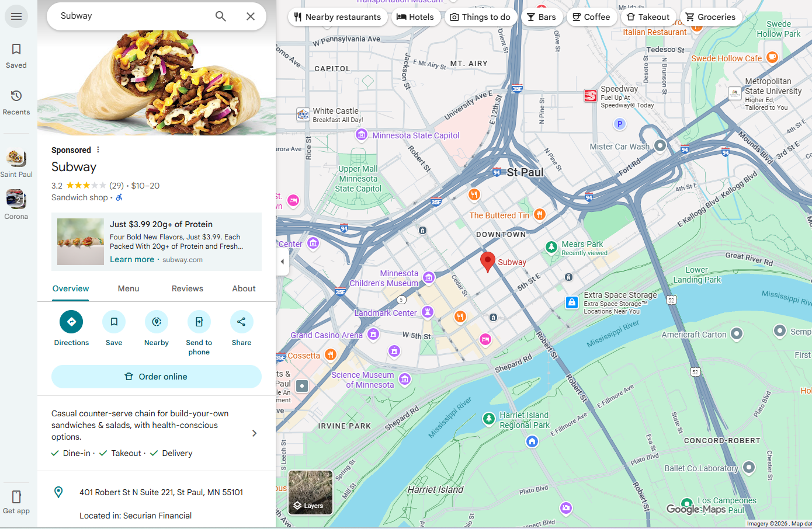Follow the Learn more link to subway.com
This screenshot has height=529, width=812.
[x=131, y=259]
